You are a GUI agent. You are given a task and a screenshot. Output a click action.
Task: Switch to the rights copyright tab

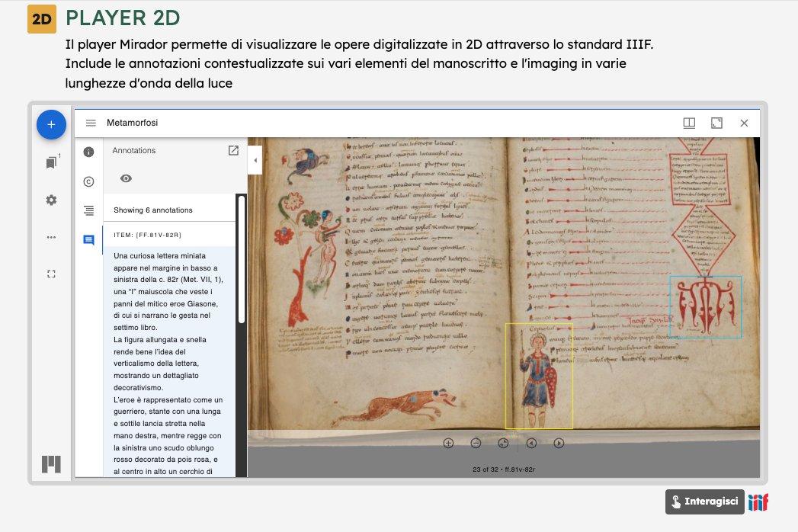tap(88, 181)
